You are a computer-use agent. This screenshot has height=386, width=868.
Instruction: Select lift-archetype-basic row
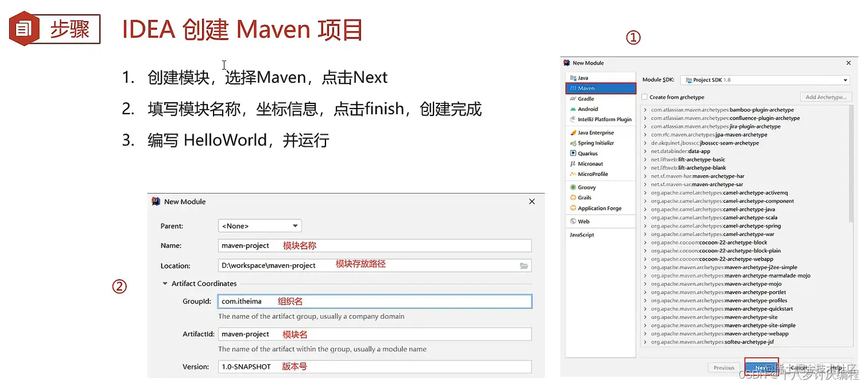[x=744, y=160]
